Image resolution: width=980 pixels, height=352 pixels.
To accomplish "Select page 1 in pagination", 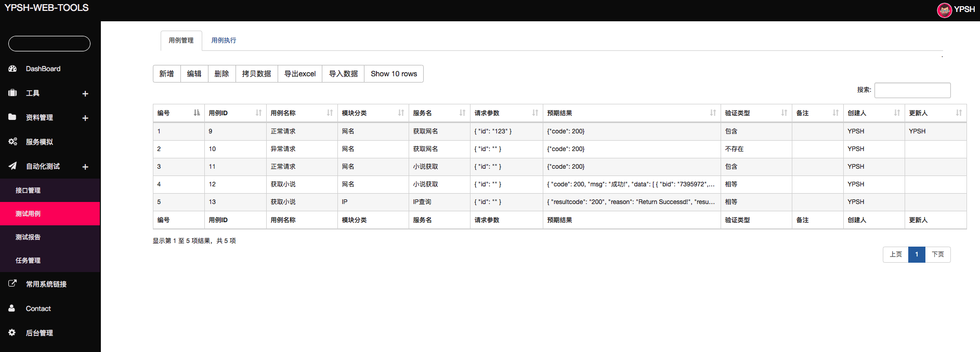I will 917,254.
